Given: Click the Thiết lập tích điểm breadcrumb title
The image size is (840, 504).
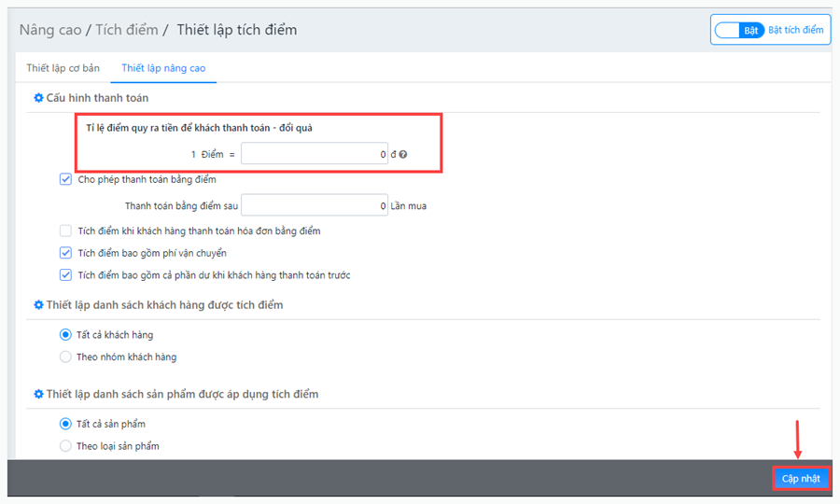Looking at the screenshot, I should (x=237, y=30).
